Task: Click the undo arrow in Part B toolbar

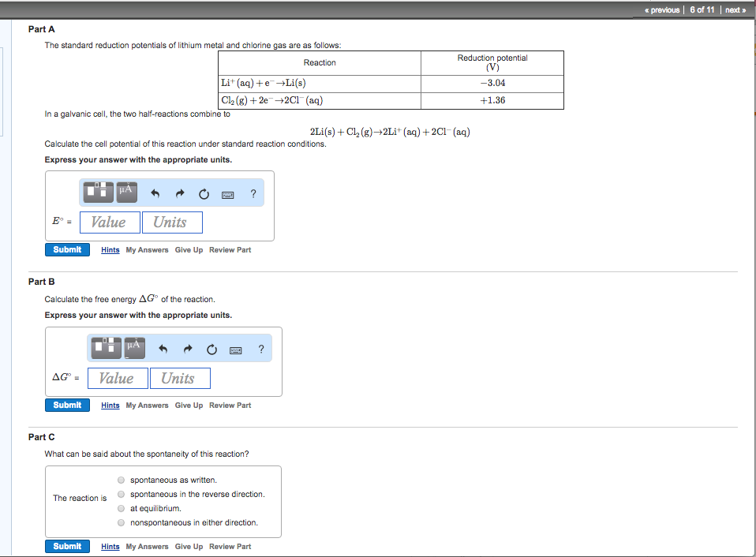Action: coord(163,348)
